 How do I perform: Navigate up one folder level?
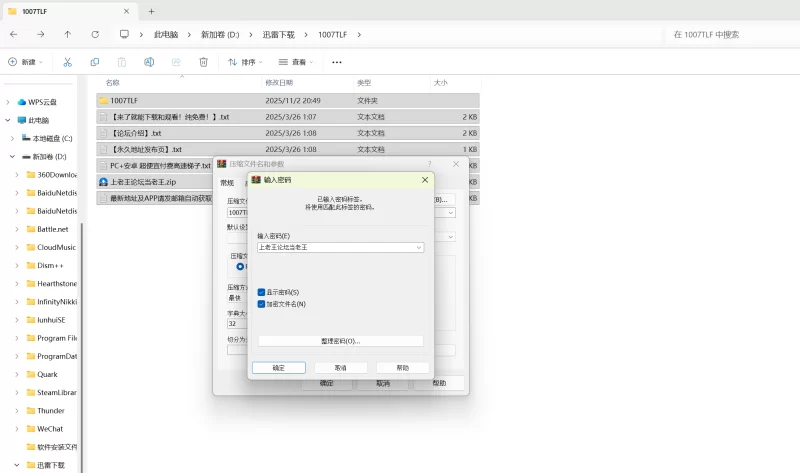[x=68, y=34]
